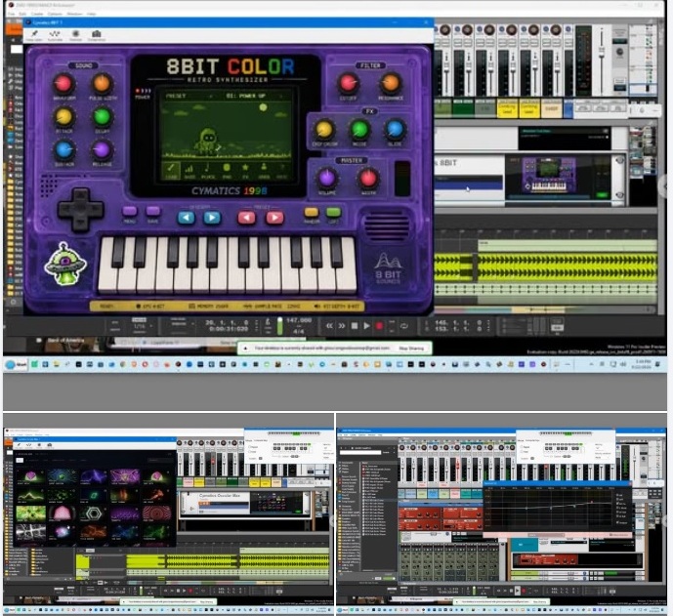The width and height of the screenshot is (673, 616).
Task: Click the Remote icon in plugin toolbar
Action: 75,34
